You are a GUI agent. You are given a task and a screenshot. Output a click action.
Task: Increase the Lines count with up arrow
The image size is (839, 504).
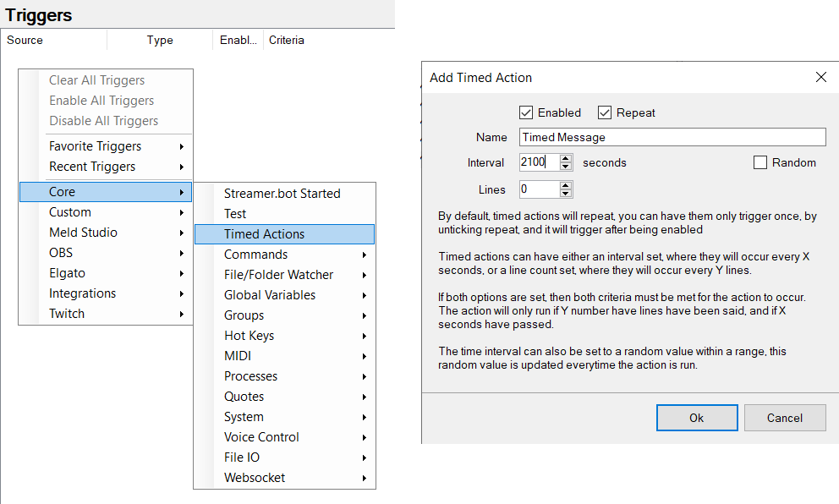click(x=566, y=185)
